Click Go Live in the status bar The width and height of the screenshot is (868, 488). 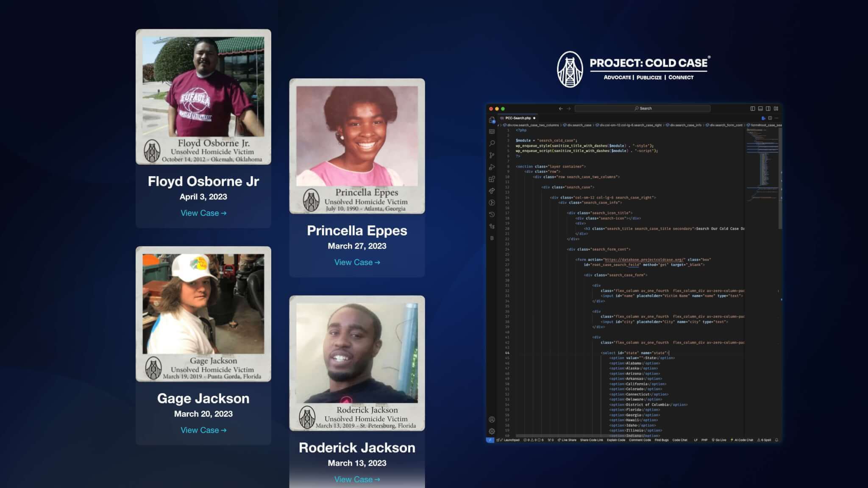click(x=719, y=440)
